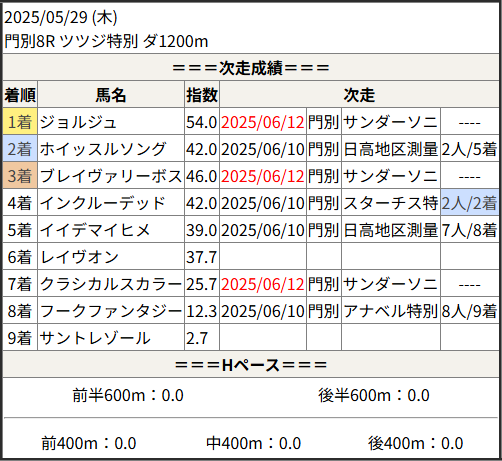Open 日高地区測量 race for ホイッスルソング
Image resolution: width=502 pixels, height=461 pixels.
pyautogui.click(x=390, y=149)
